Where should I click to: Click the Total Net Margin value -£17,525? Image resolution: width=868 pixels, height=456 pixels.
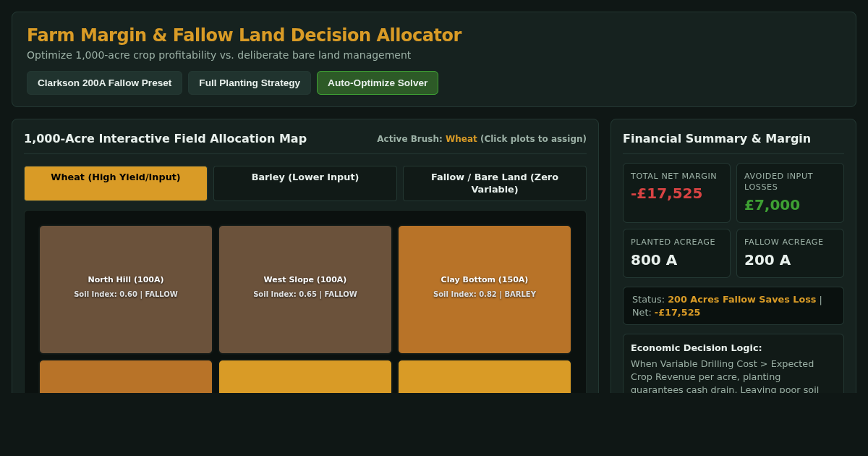click(666, 194)
